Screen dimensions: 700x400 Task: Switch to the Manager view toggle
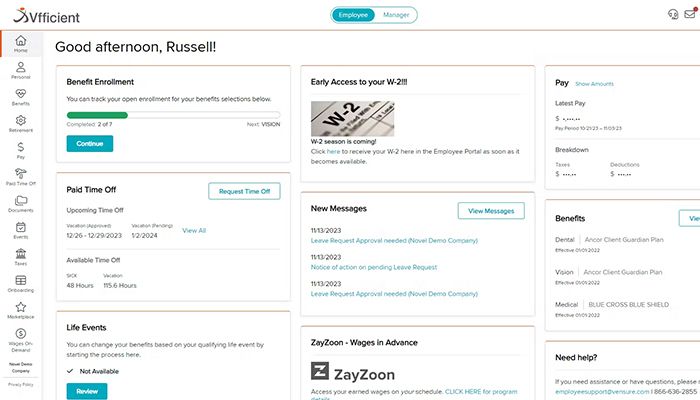396,15
